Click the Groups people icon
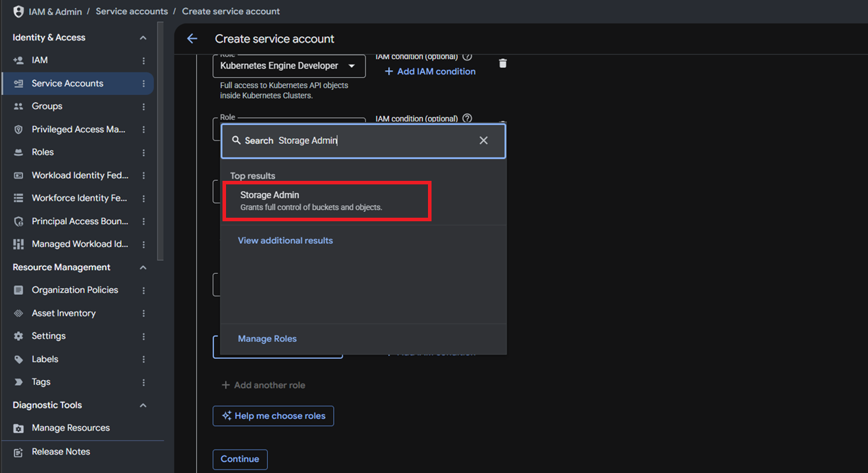Image resolution: width=868 pixels, height=473 pixels. (x=18, y=106)
